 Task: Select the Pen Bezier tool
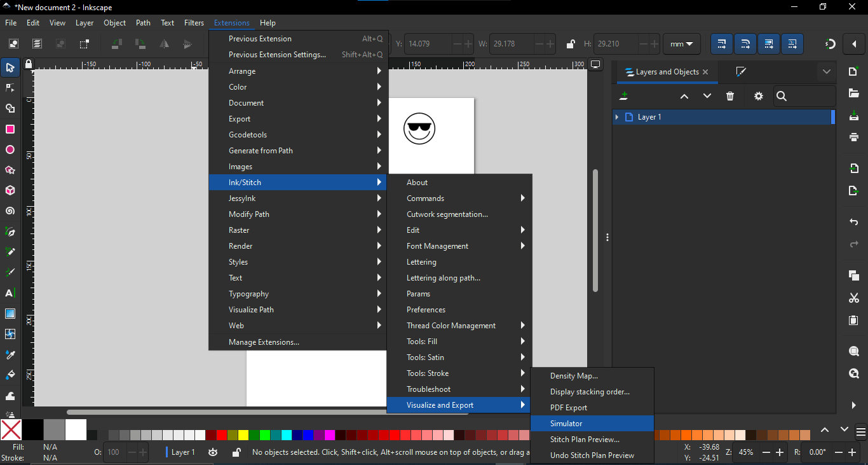point(10,232)
